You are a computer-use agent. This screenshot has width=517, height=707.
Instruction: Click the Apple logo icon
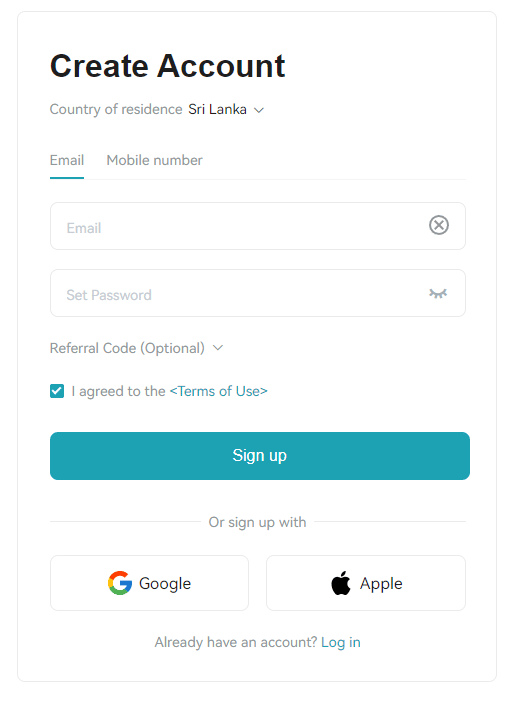pyautogui.click(x=341, y=583)
